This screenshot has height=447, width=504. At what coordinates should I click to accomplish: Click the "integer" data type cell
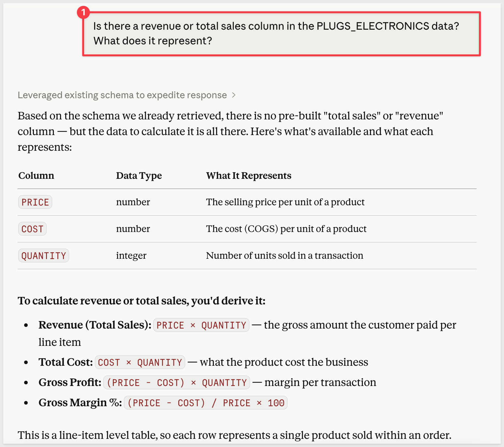pyautogui.click(x=131, y=255)
